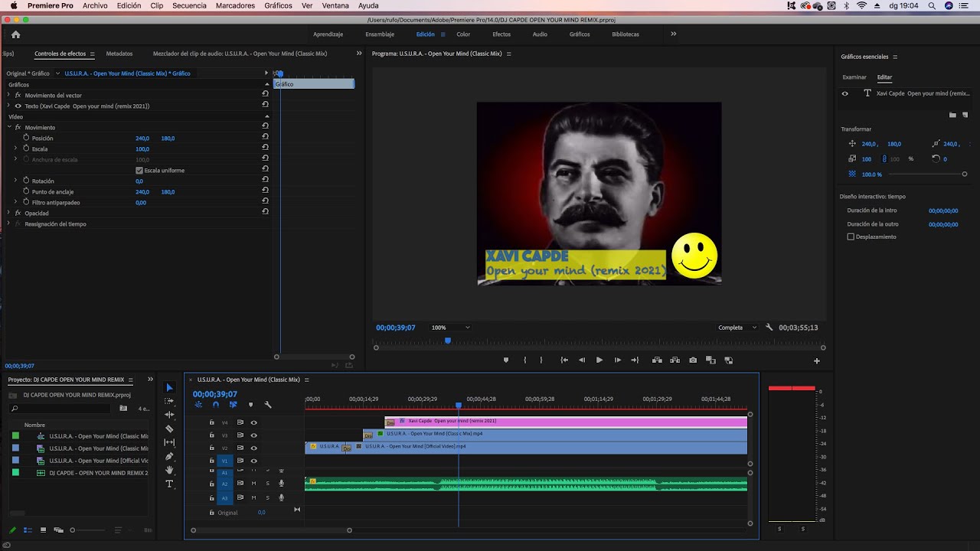Select the Pen tool
This screenshot has width=980, height=551.
click(169, 456)
